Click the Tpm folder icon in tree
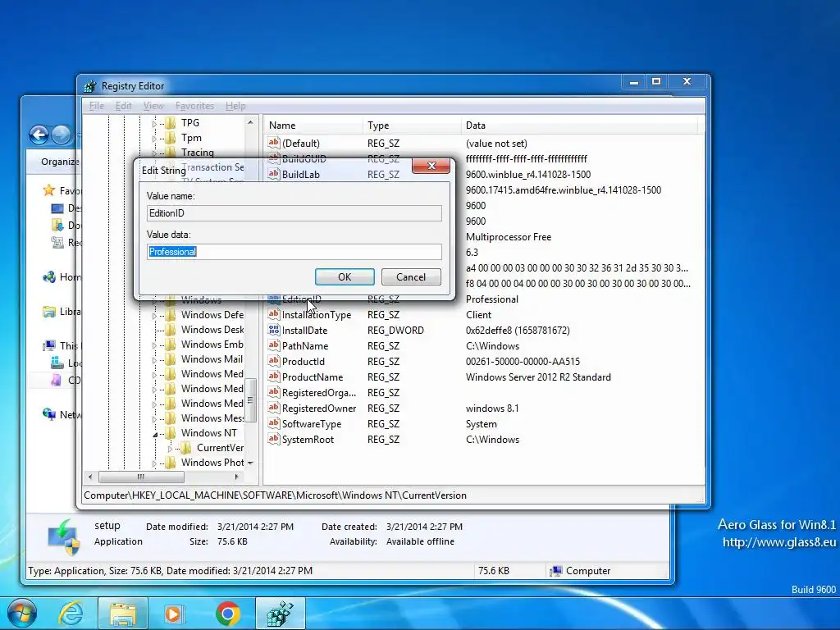 coord(171,138)
